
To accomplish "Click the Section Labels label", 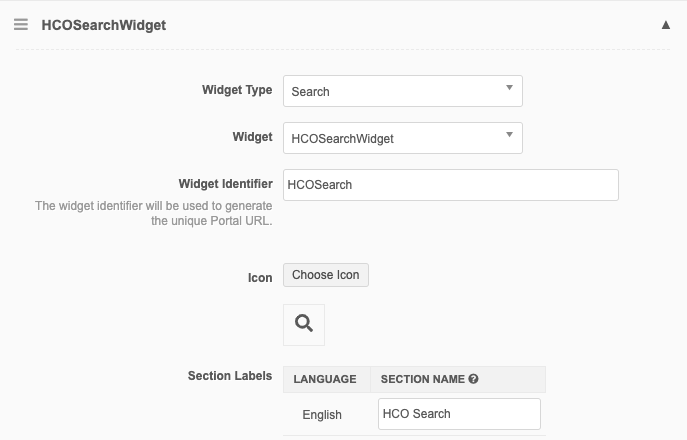I will click(230, 376).
